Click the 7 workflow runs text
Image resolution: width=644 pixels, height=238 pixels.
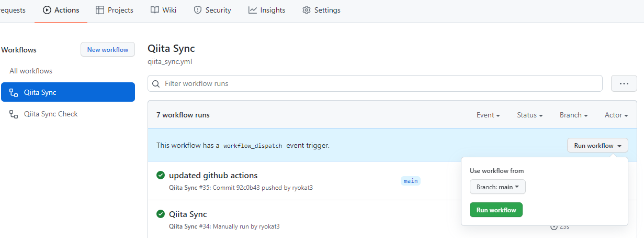click(183, 115)
